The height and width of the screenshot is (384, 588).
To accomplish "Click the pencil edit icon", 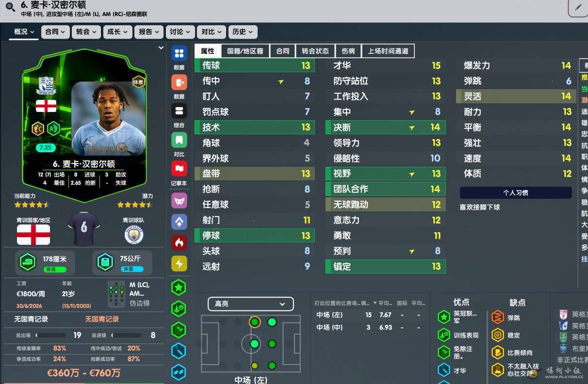I will (x=578, y=8).
